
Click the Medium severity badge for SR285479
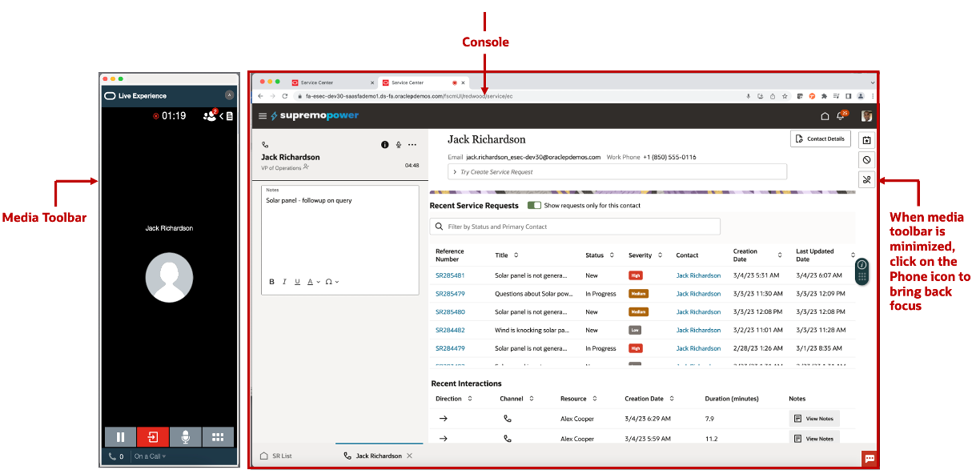click(638, 294)
